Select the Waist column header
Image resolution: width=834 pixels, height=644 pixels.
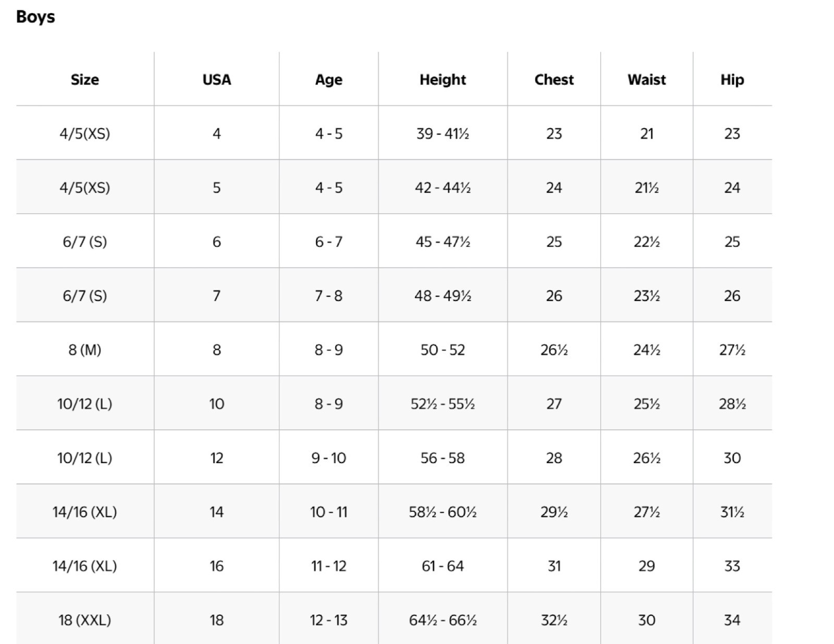(x=646, y=80)
